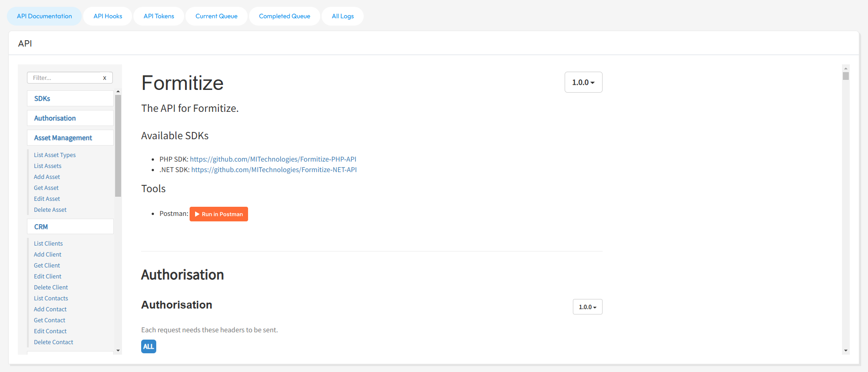Open Delete Client endpoint
The height and width of the screenshot is (372, 868).
click(x=51, y=288)
